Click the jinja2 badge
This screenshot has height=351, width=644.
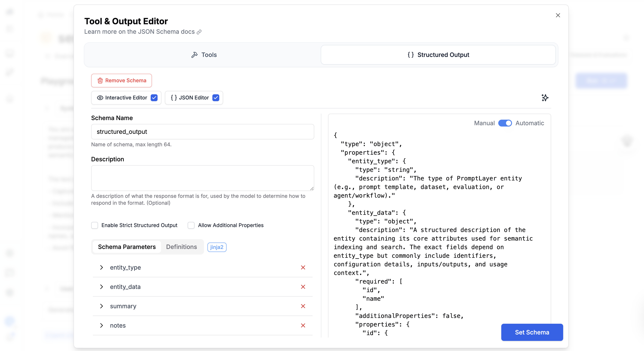(x=217, y=247)
